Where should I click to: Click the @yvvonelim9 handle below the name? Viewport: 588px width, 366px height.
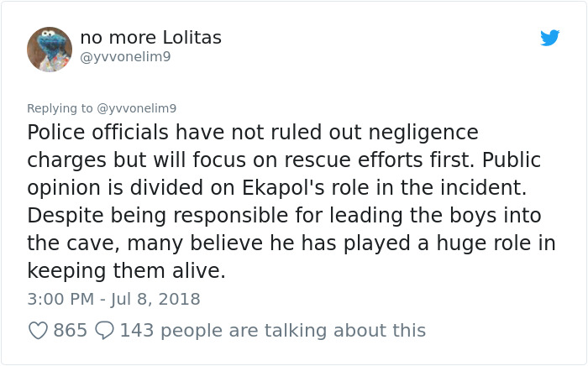click(125, 57)
